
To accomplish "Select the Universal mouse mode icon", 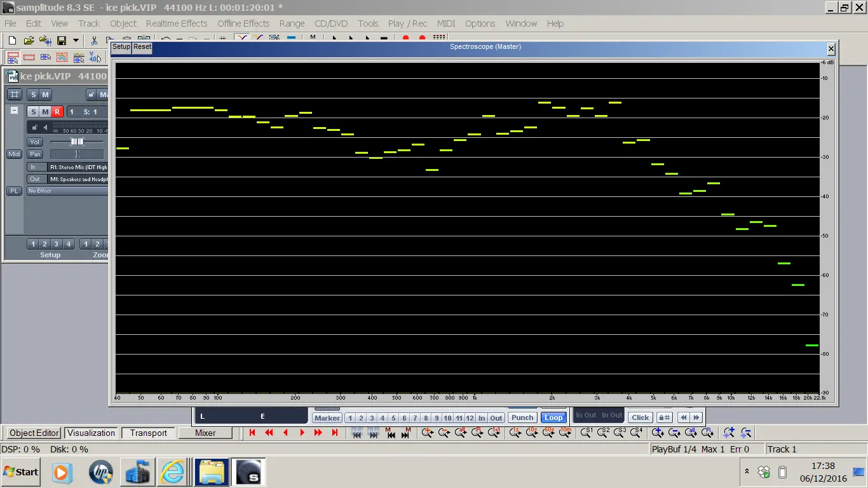I will (x=13, y=57).
